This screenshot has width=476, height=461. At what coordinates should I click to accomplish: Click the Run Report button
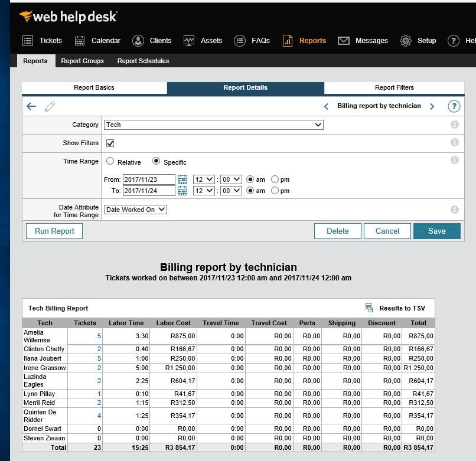click(54, 231)
